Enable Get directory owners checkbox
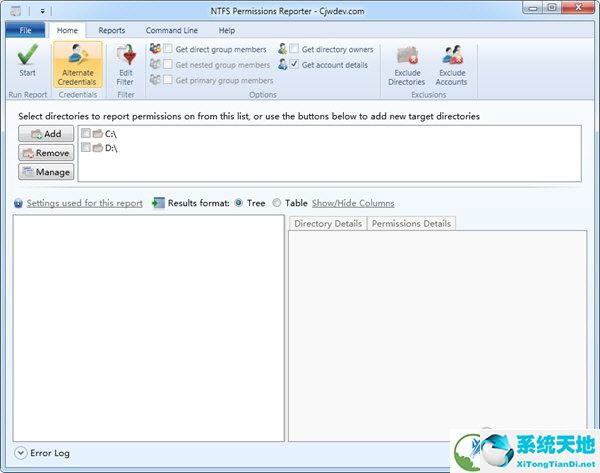The height and width of the screenshot is (473, 600). tap(294, 49)
